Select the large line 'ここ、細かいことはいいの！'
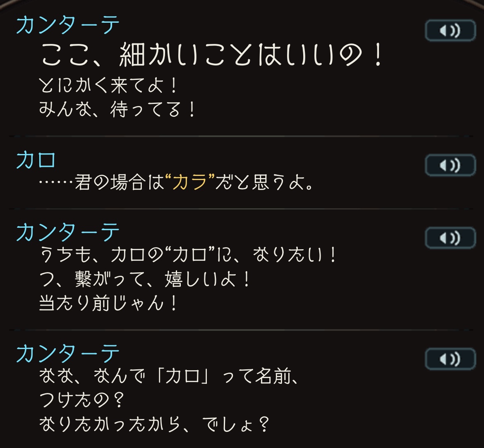Viewport: 484px width, 448px height. coord(212,55)
